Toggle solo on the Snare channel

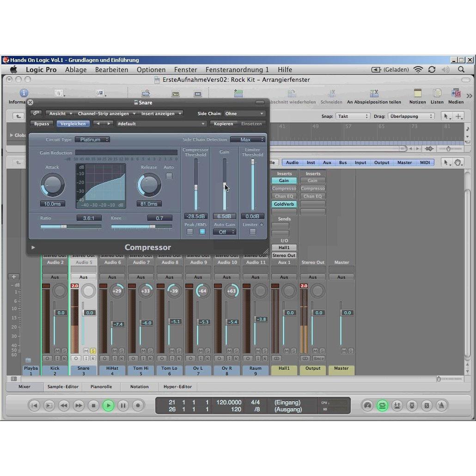93,351
